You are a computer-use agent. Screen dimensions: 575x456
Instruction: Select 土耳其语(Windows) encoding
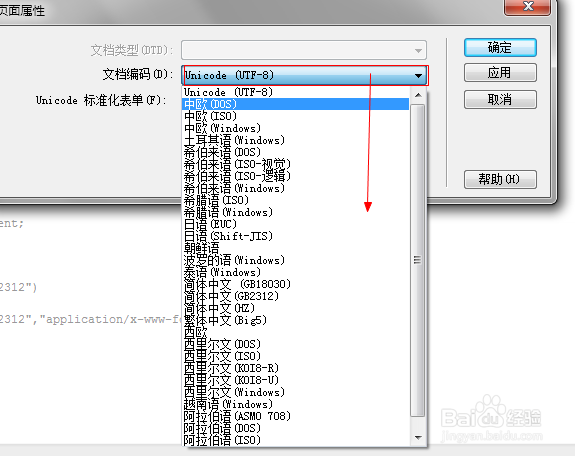pos(296,140)
